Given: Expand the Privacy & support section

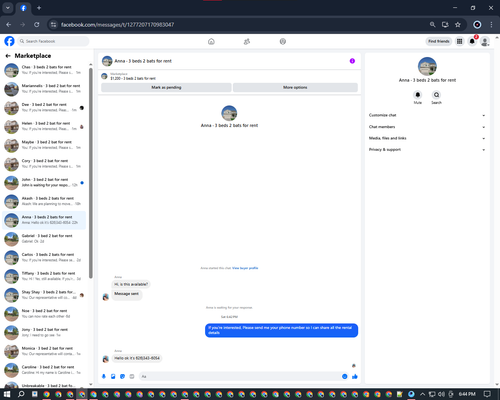Looking at the screenshot, I should [x=427, y=150].
